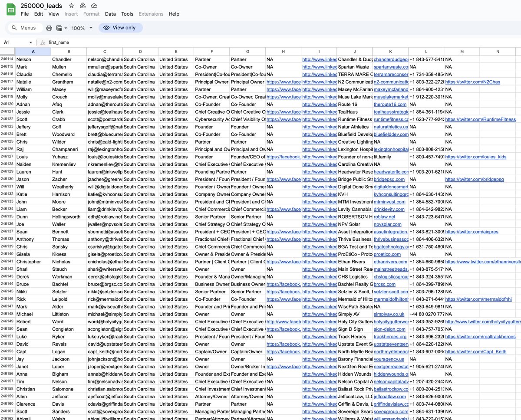Open the Data menu
This screenshot has width=521, height=420.
(110, 14)
